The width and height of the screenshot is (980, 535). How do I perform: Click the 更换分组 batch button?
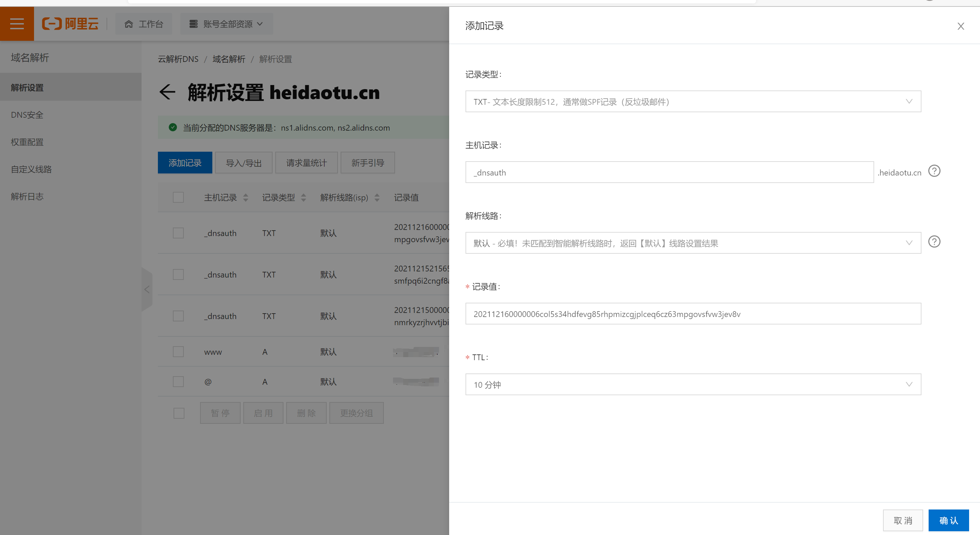[357, 413]
